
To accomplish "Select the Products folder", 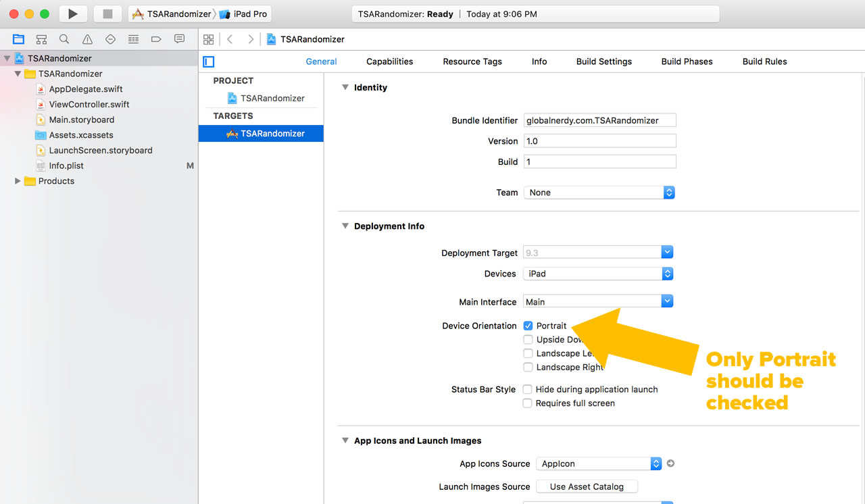I will click(56, 181).
